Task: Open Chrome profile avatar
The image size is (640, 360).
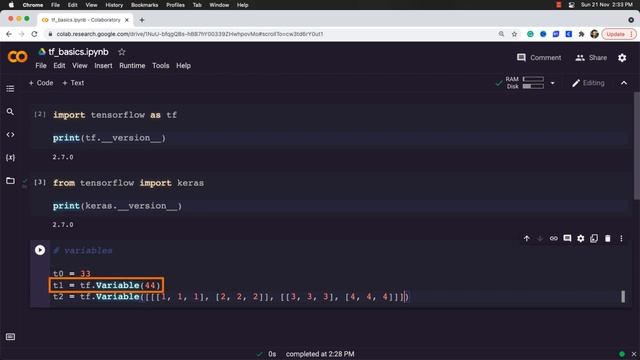Action: tap(594, 34)
